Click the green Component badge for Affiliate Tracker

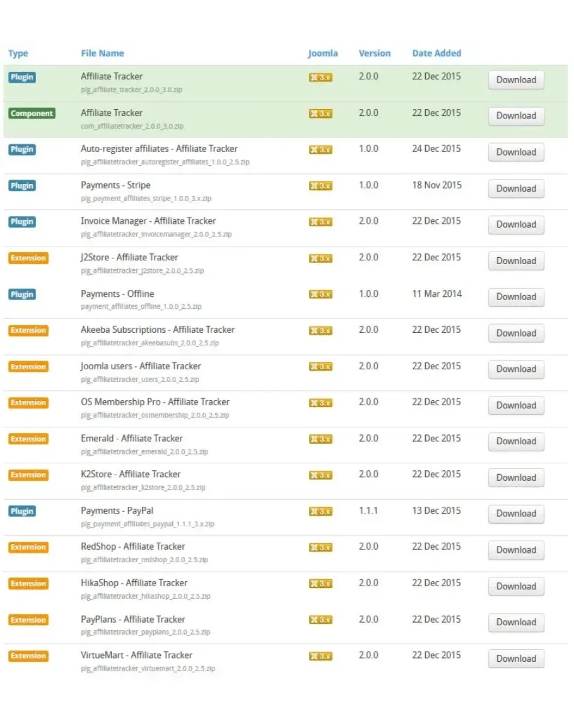(32, 113)
